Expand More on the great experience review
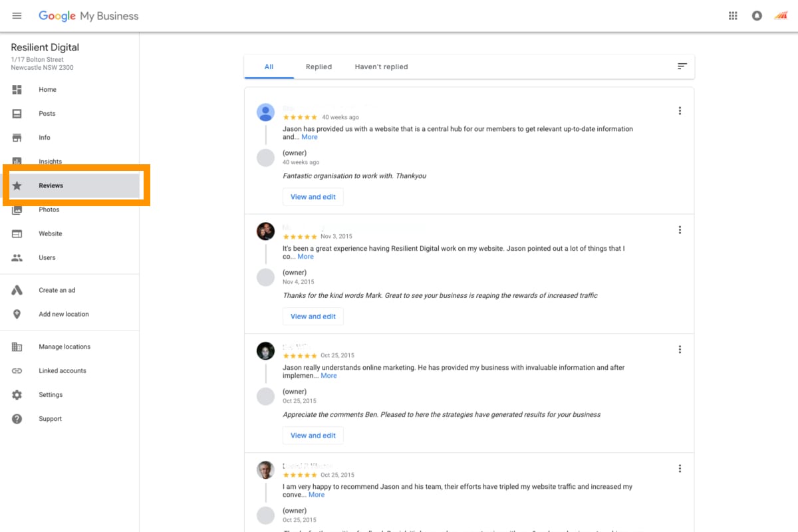The height and width of the screenshot is (532, 798). 305,257
